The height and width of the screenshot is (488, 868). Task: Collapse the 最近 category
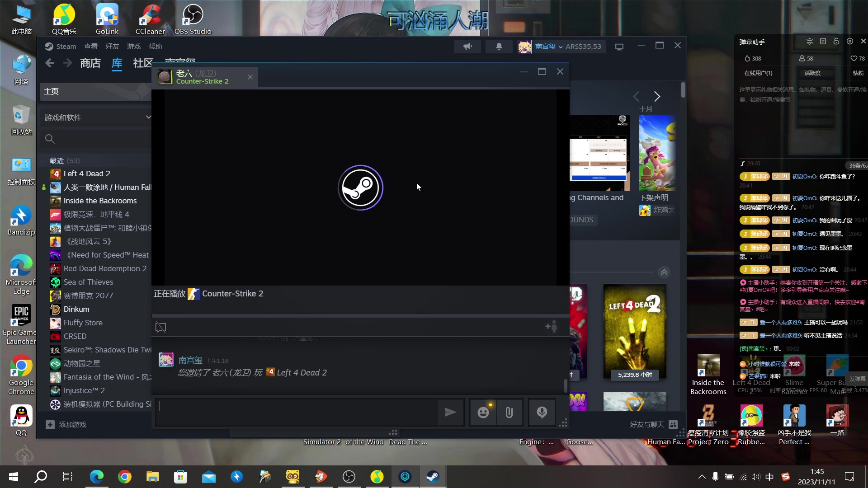point(44,160)
